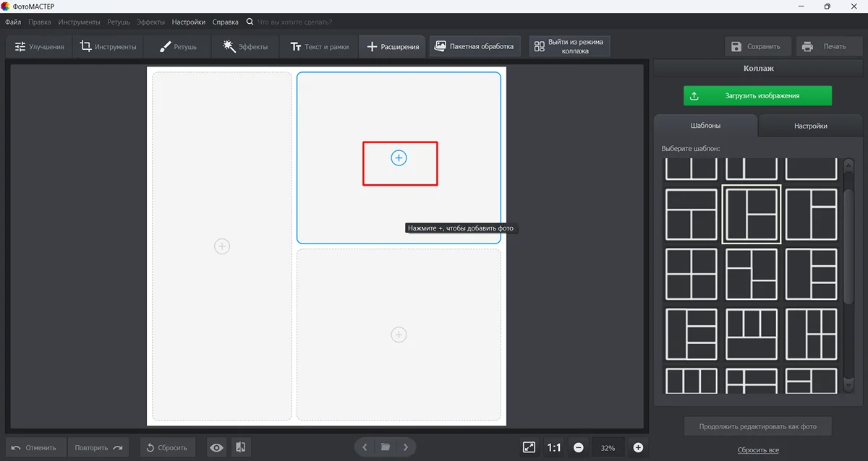Zoom out with the minus button
The image size is (868, 461).
(x=579, y=448)
